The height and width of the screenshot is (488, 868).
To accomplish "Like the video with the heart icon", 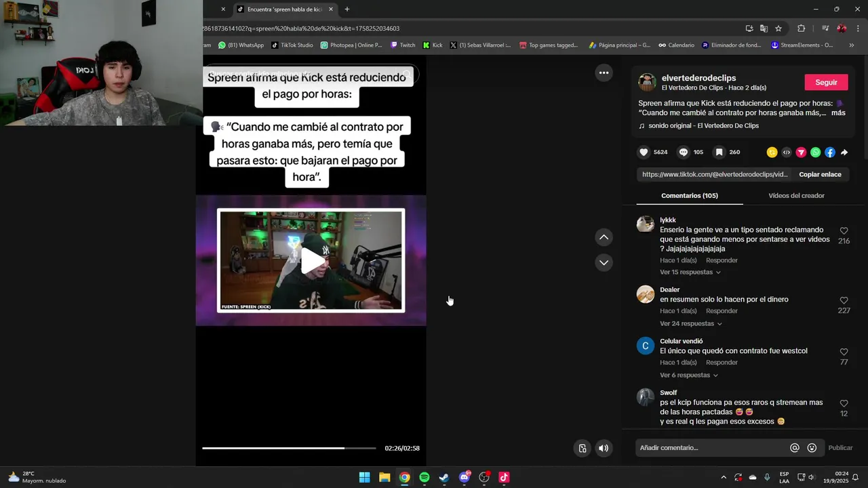I will click(x=644, y=152).
